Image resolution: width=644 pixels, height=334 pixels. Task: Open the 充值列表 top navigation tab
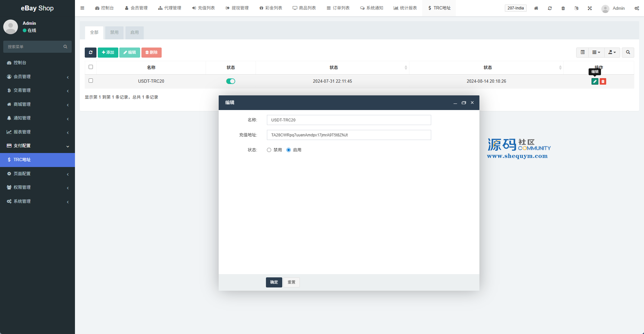203,8
